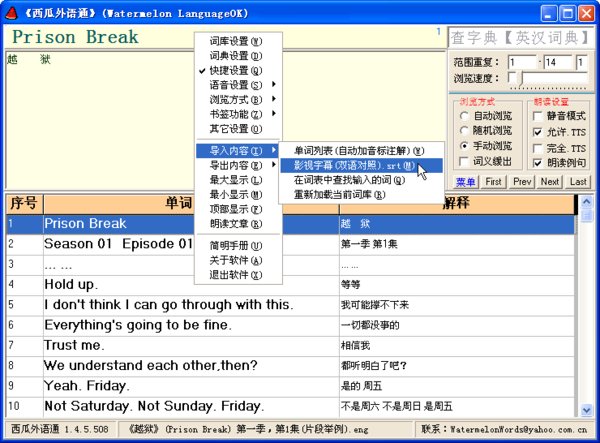
Task: Click the 菜单 (menu) button
Action: point(466,181)
